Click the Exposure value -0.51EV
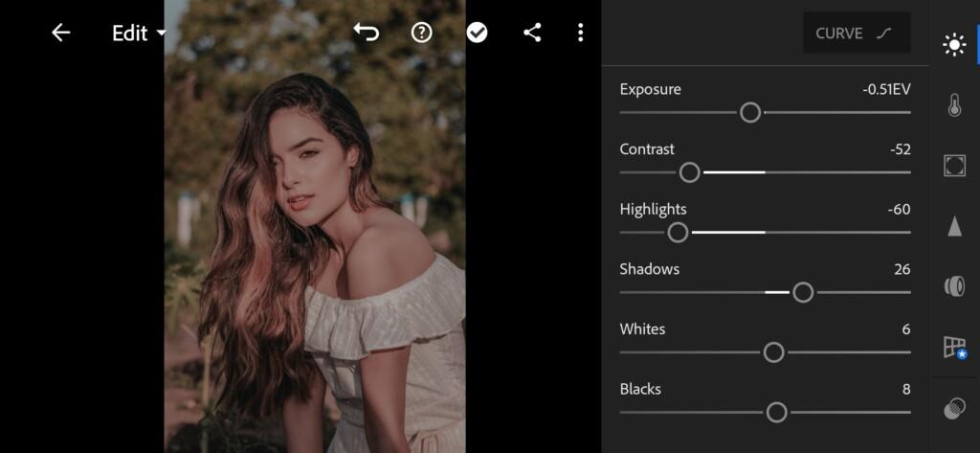Image resolution: width=980 pixels, height=453 pixels. point(886,89)
